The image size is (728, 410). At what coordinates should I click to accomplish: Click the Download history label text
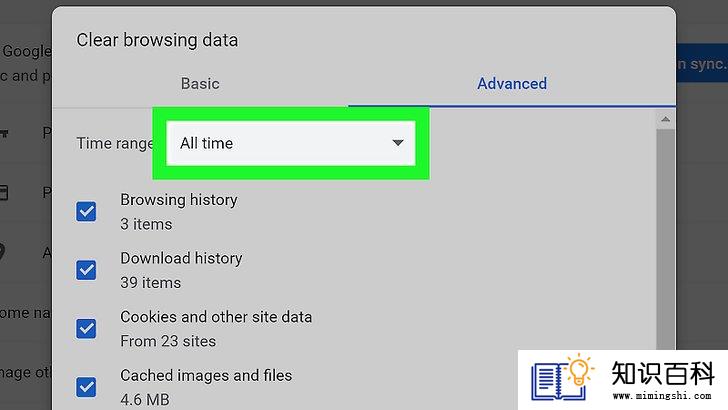click(x=181, y=258)
